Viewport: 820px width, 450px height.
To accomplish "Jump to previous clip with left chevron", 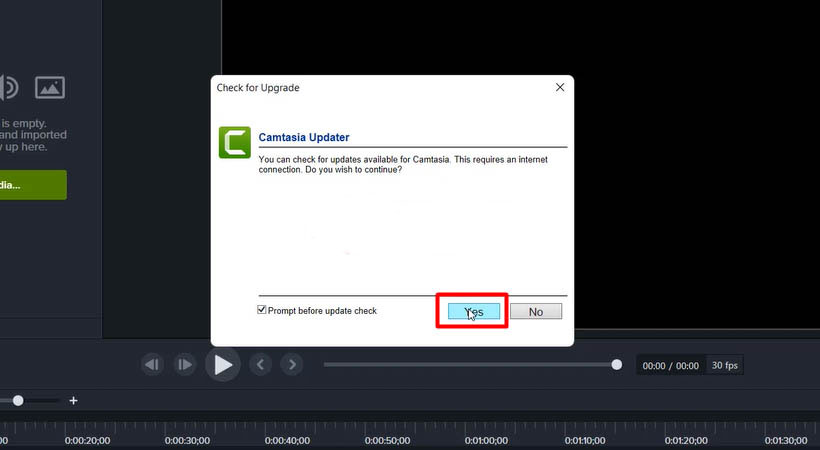I will coord(261,365).
